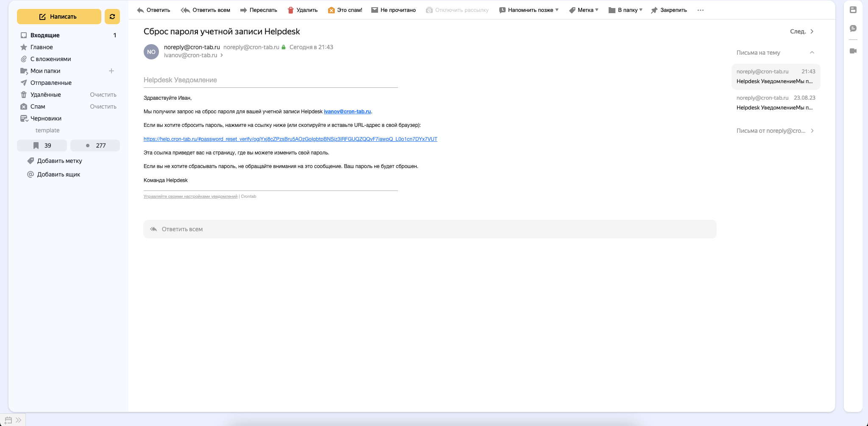The height and width of the screenshot is (426, 868).
Task: Open the chat bubble icon in right sidebar
Action: click(853, 28)
